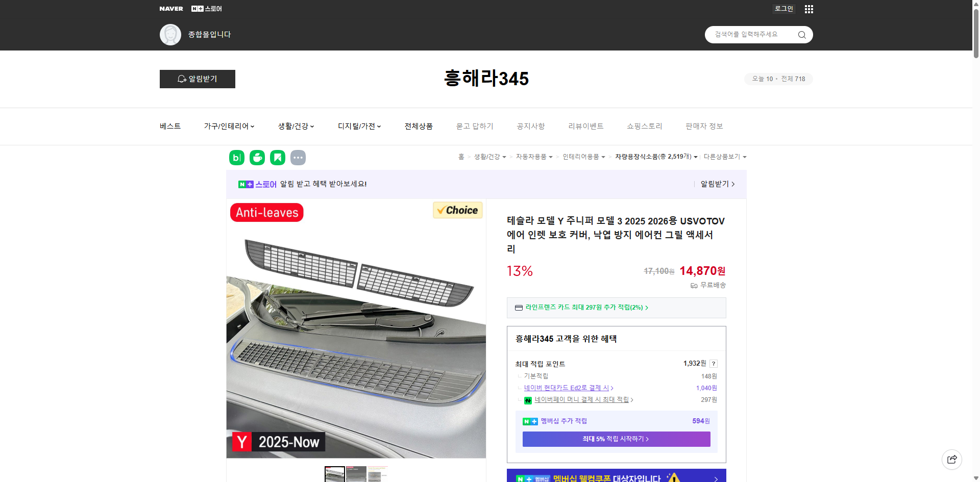Expand the 디지털/가전 menu
Viewport: 980px width, 482px height.
pyautogui.click(x=359, y=126)
